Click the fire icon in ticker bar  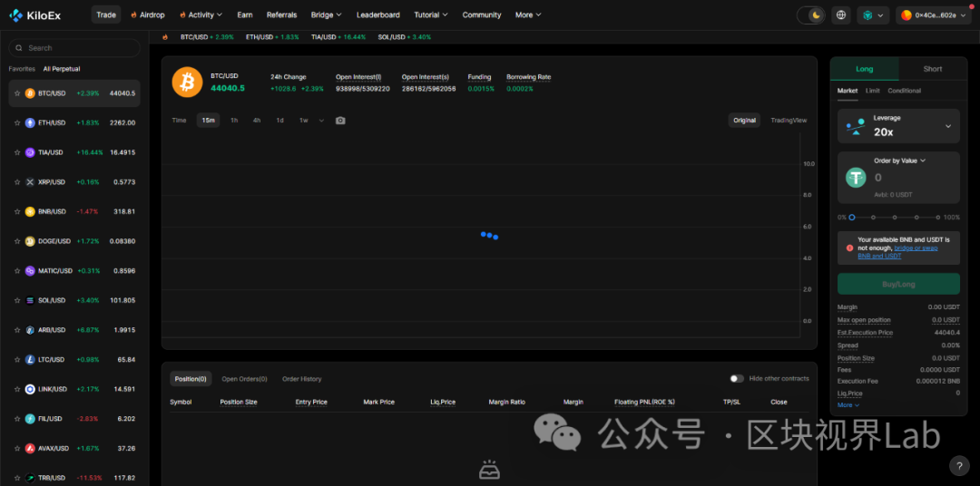[x=165, y=37]
